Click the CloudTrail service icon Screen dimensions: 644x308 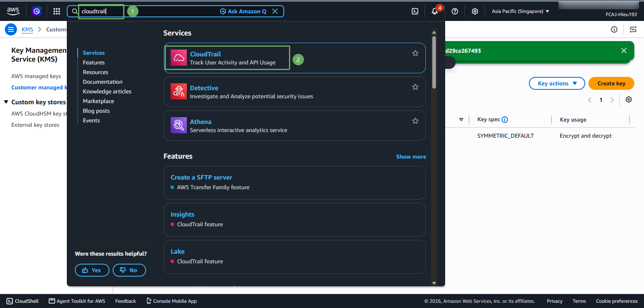tap(179, 58)
